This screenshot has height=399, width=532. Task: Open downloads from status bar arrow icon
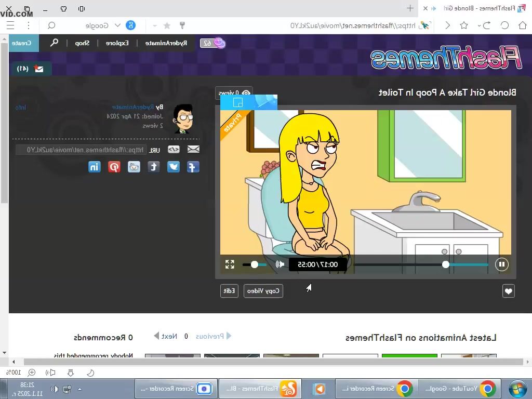click(x=71, y=373)
